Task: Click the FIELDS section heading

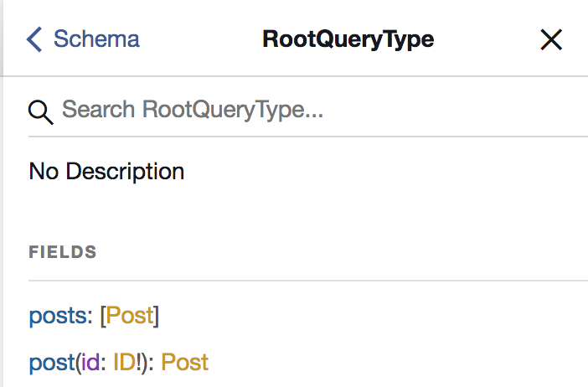Action: tap(63, 251)
